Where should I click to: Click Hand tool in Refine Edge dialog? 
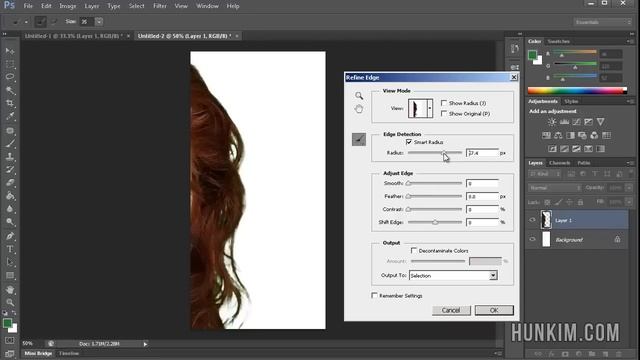point(359,109)
